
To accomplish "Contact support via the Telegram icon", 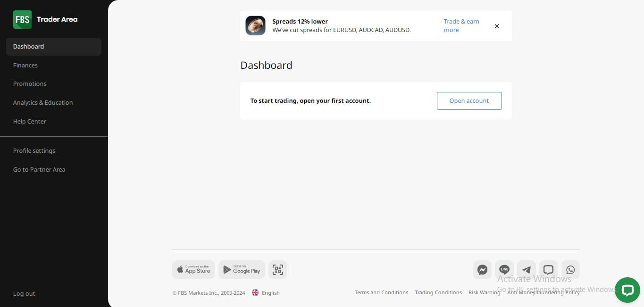I will tap(526, 270).
